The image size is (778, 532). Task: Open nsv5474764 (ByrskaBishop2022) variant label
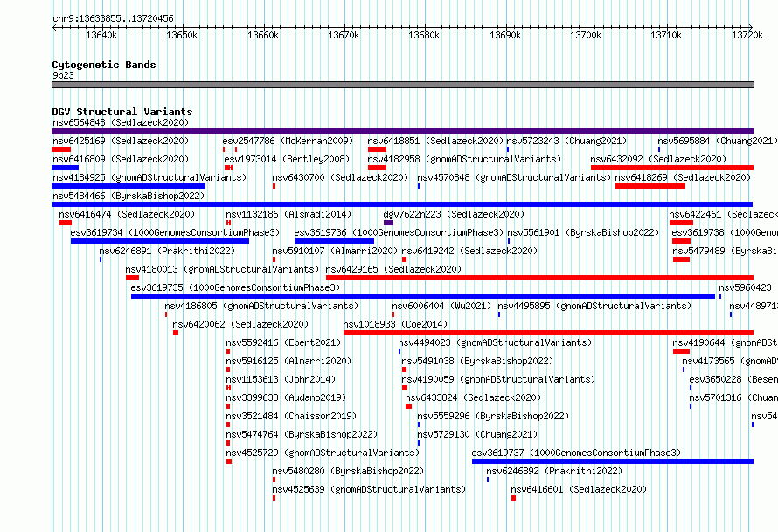[302, 434]
